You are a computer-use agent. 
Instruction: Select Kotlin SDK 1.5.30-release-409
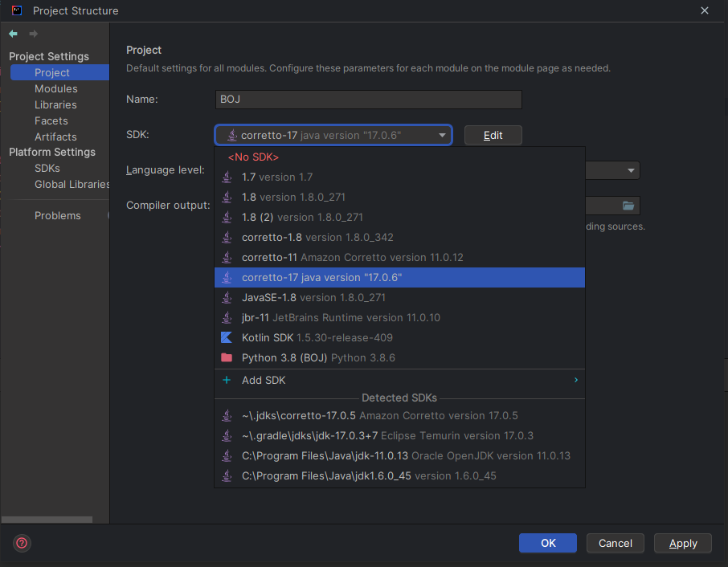point(399,337)
